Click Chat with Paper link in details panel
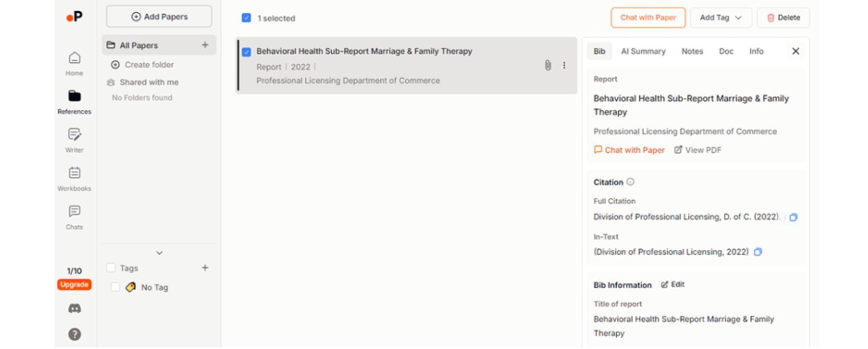 pos(629,150)
